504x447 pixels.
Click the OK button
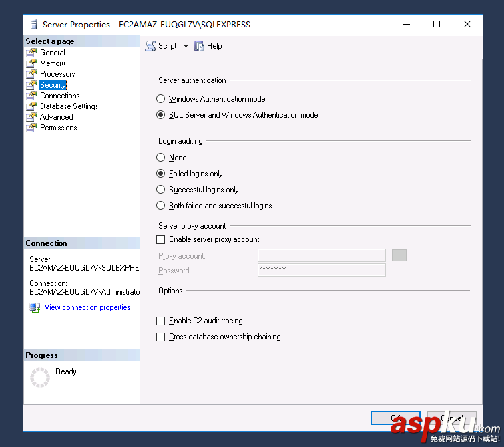[395, 418]
